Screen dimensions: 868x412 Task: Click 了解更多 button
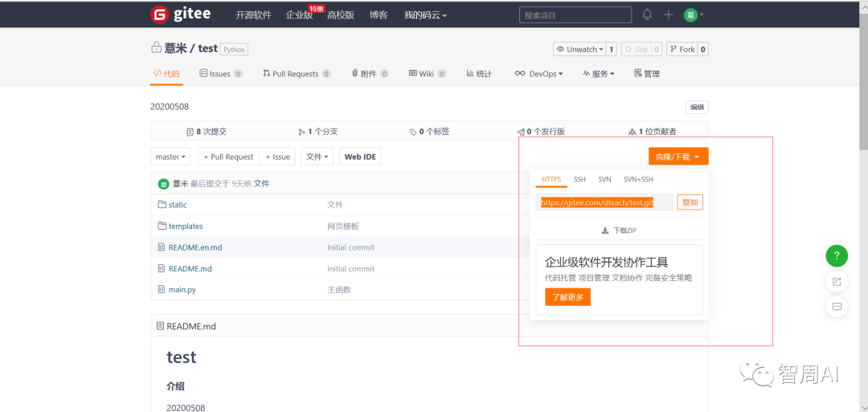point(567,297)
